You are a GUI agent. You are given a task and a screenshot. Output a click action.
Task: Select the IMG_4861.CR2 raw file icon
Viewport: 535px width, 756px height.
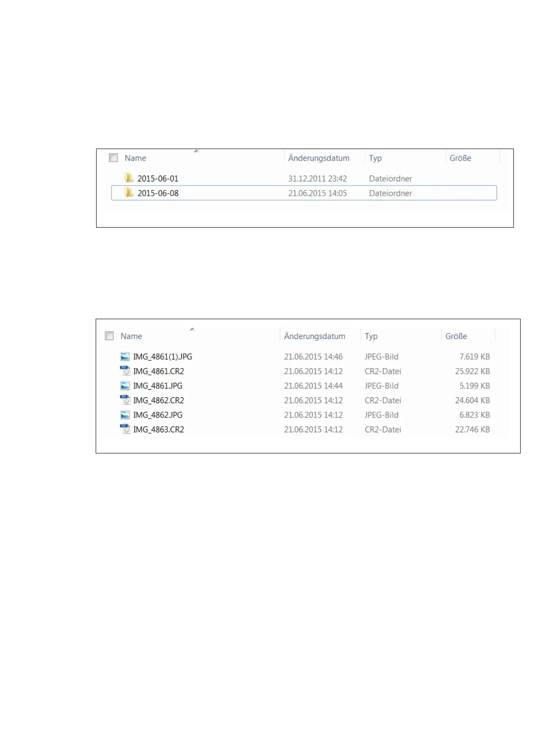click(125, 371)
